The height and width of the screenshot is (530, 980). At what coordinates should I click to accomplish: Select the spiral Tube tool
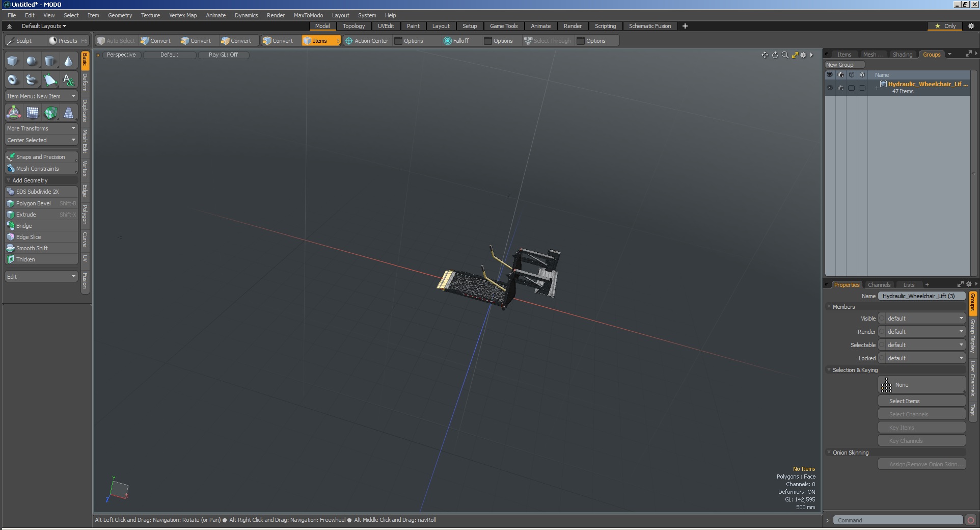[x=32, y=79]
